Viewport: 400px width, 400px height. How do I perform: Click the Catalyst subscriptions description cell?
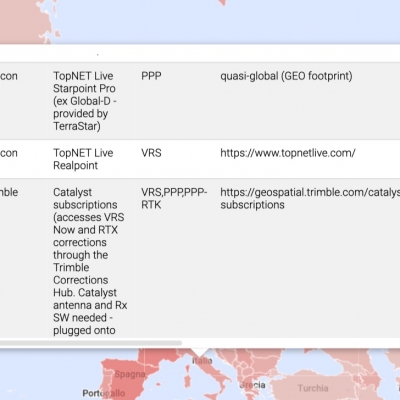point(90,259)
